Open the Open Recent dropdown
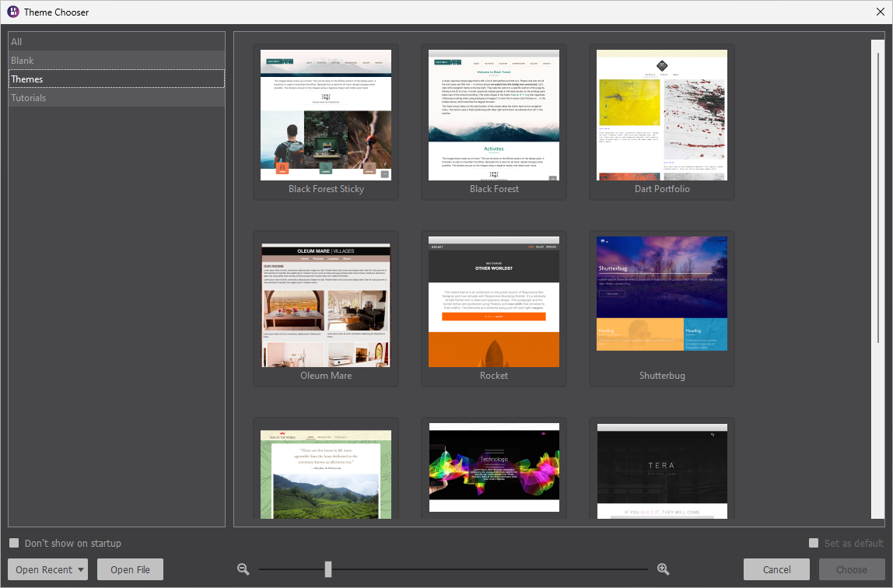893x588 pixels. click(x=47, y=569)
